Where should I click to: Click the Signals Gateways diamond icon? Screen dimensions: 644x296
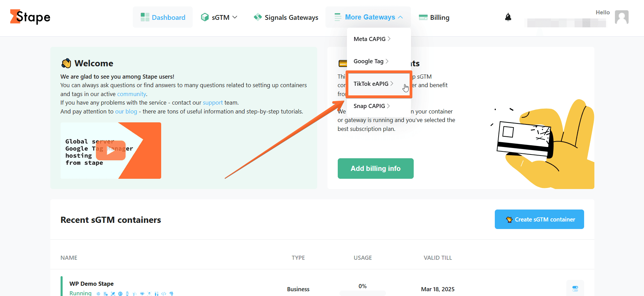click(x=258, y=17)
